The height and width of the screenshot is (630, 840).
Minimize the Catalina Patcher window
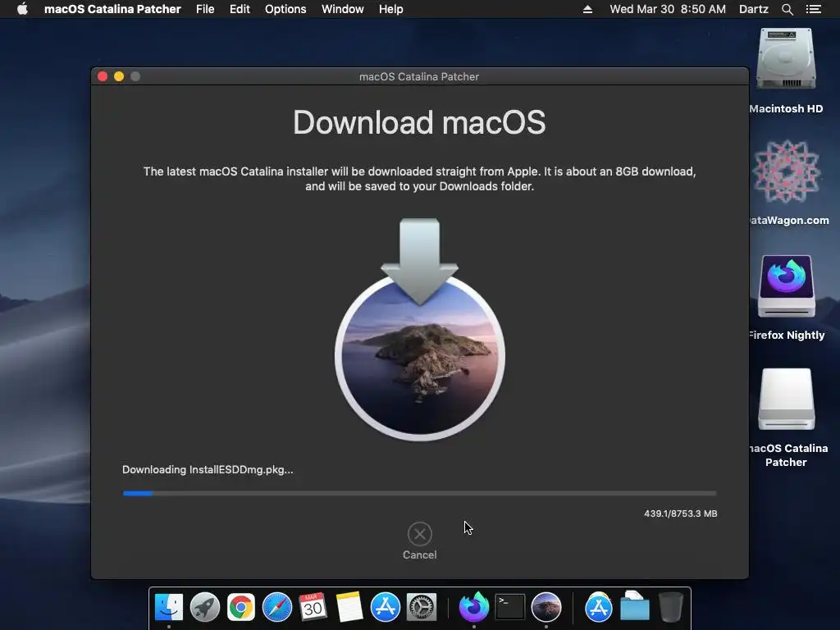click(x=119, y=76)
